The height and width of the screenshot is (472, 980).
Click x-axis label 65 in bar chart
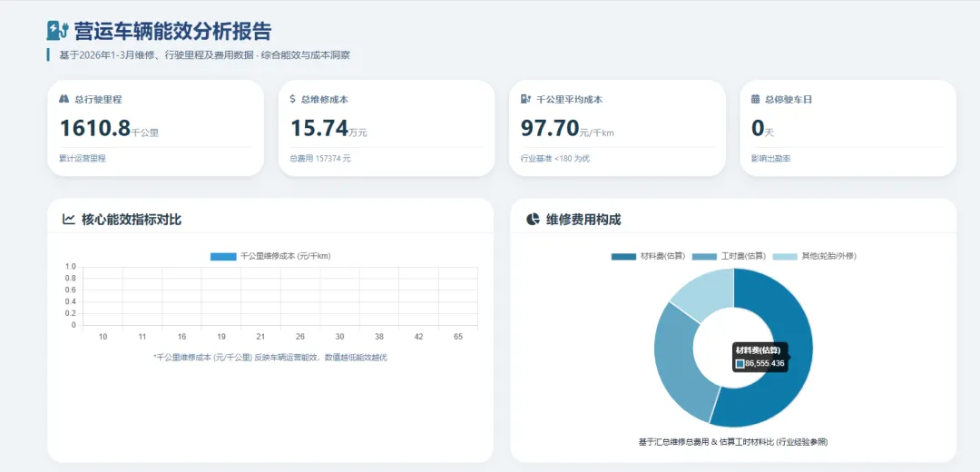[x=458, y=337]
